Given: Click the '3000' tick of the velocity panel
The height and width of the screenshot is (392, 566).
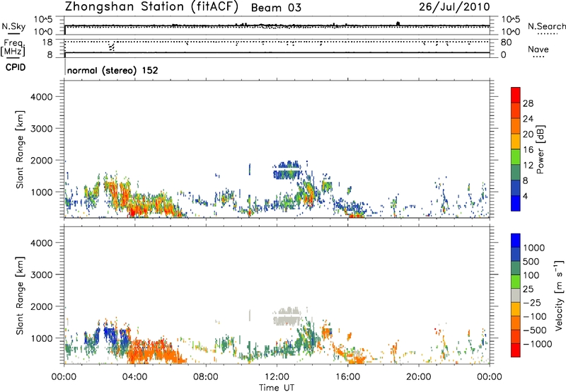Looking at the screenshot, I should point(41,275).
